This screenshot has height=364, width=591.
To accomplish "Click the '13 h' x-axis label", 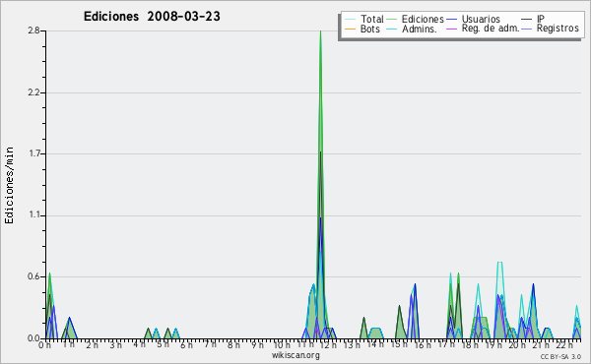I will [352, 345].
